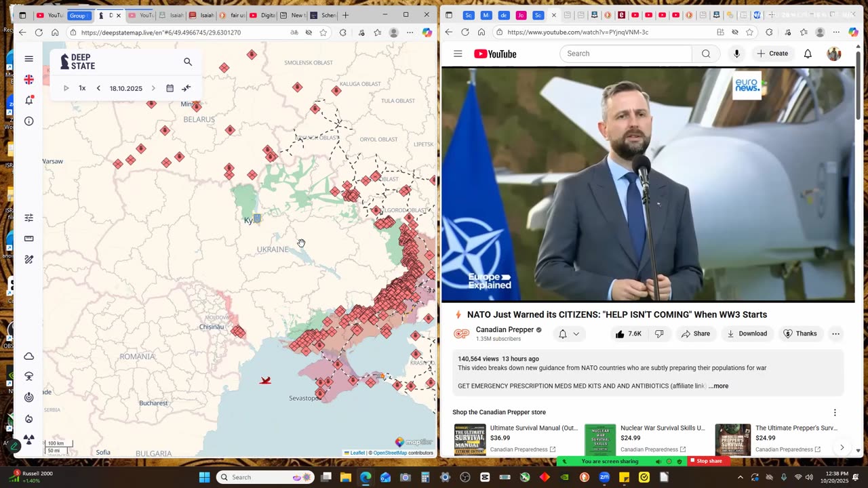Screen dimensions: 868x488
Task: Search YouTube with voice microphone
Action: (736, 54)
